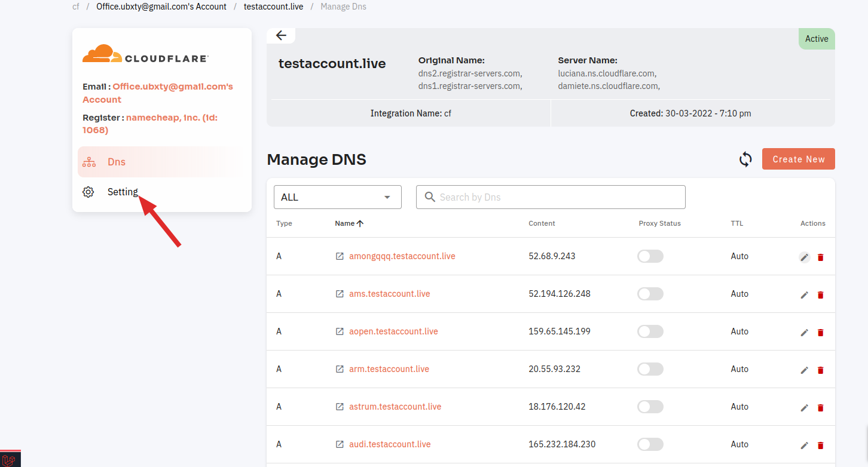Open the Dns menu item in sidebar
This screenshot has width=868, height=467.
point(161,162)
